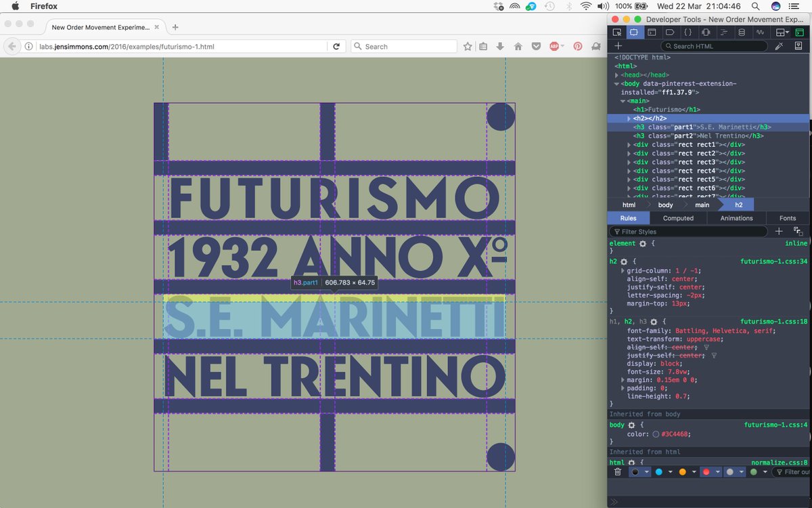Image resolution: width=812 pixels, height=508 pixels.
Task: Toggle the pseudo-class panel icon
Action: point(798,232)
